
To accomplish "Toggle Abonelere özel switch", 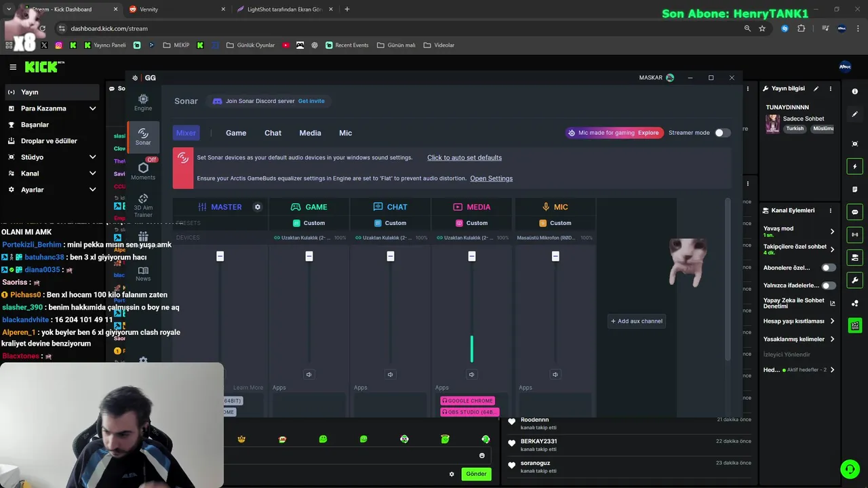I will 829,268.
